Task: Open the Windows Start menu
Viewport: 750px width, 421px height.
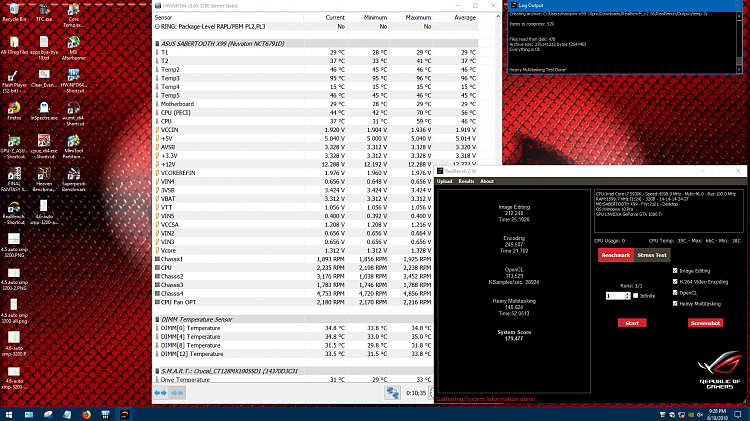Action: point(9,414)
